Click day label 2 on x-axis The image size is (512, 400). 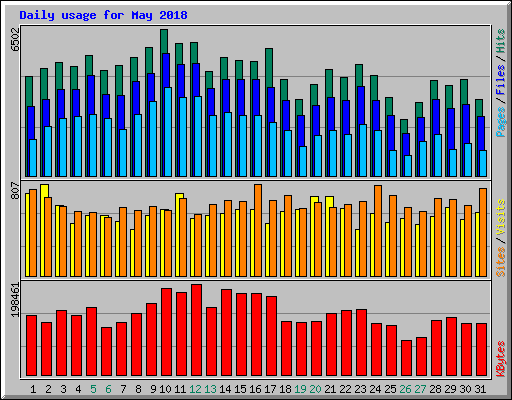pyautogui.click(x=48, y=389)
